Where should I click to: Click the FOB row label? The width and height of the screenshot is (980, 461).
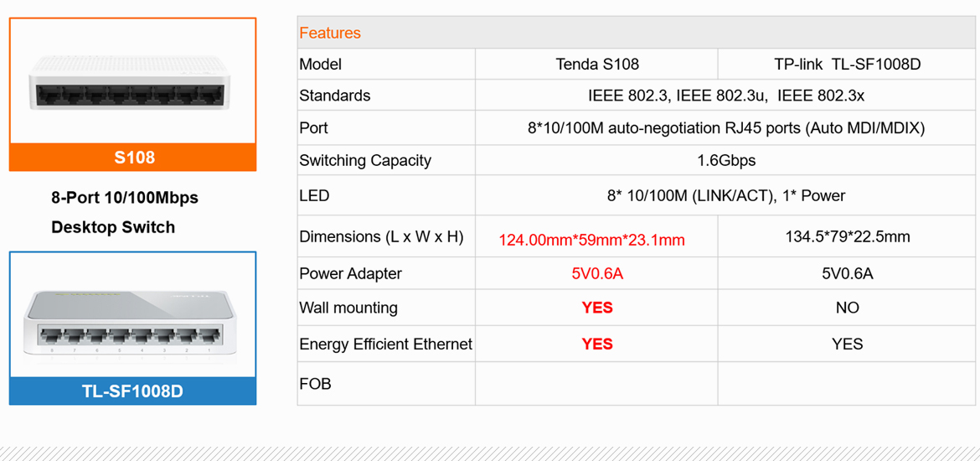pyautogui.click(x=315, y=384)
